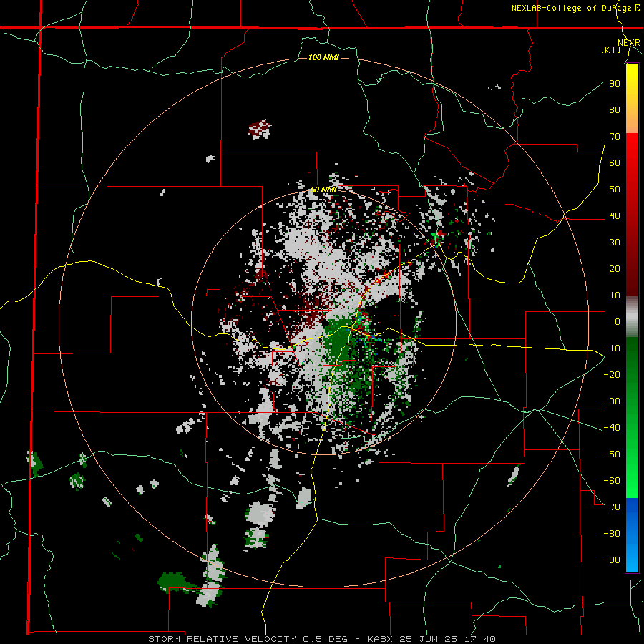Click the NEXR label above the color scale
Viewport: 644px width, 644px height.
629,43
